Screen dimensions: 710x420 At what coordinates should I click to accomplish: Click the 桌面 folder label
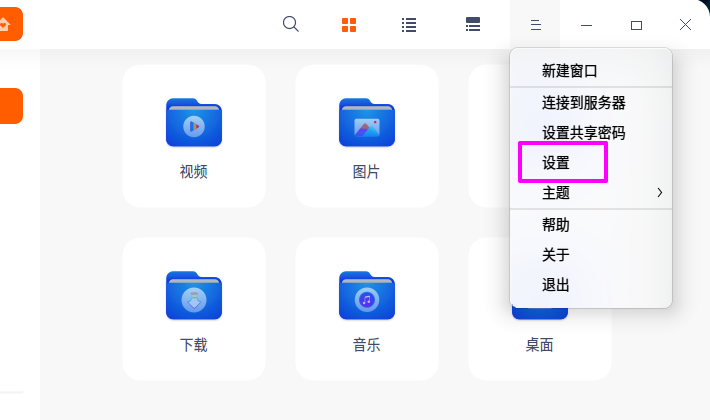[x=539, y=345]
